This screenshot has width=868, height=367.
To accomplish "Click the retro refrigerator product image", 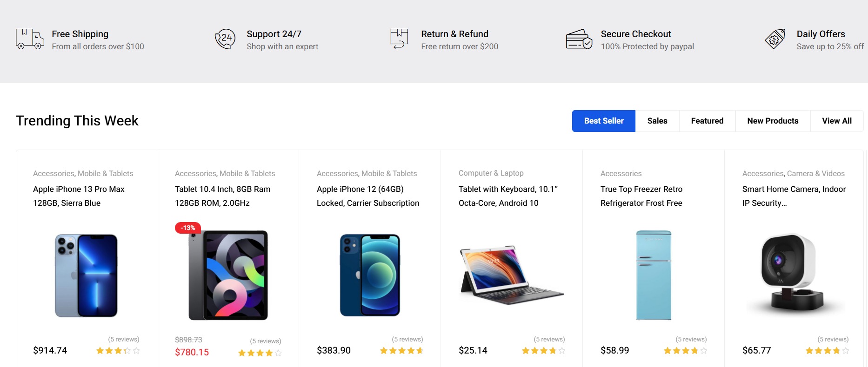I will pyautogui.click(x=653, y=275).
